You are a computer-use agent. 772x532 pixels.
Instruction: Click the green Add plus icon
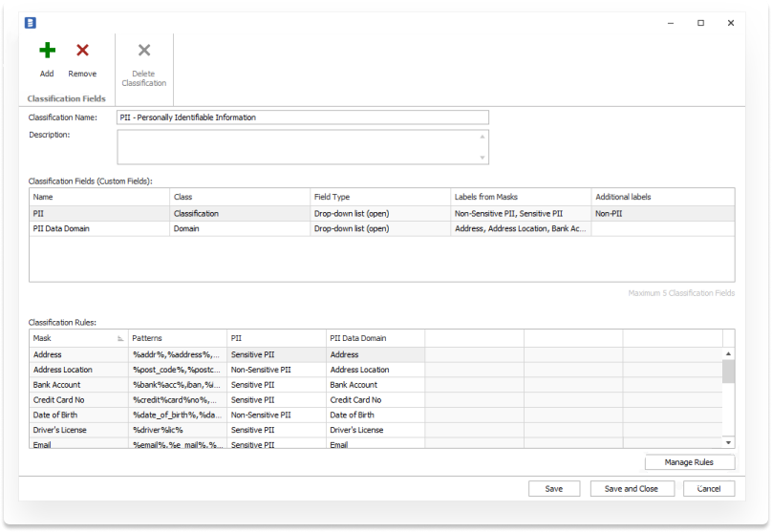[47, 51]
